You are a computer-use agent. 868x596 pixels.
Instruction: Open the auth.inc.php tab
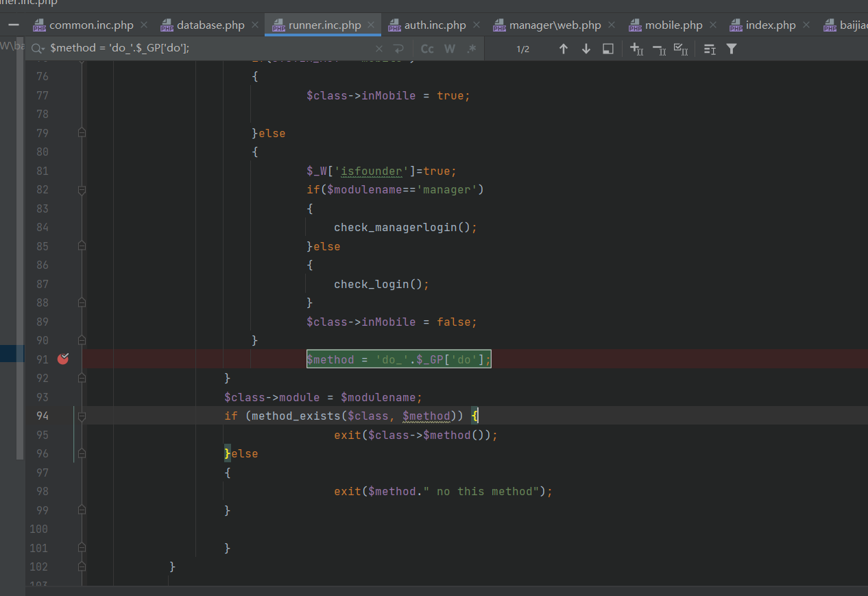435,25
